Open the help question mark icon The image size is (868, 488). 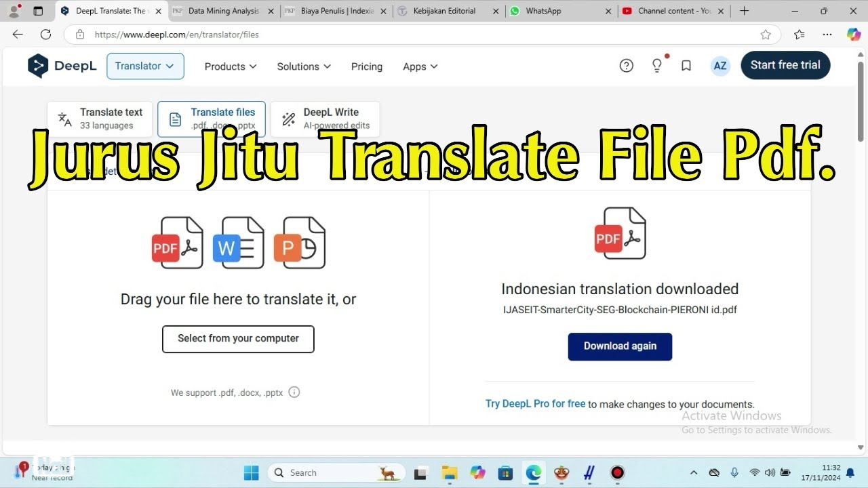point(627,66)
